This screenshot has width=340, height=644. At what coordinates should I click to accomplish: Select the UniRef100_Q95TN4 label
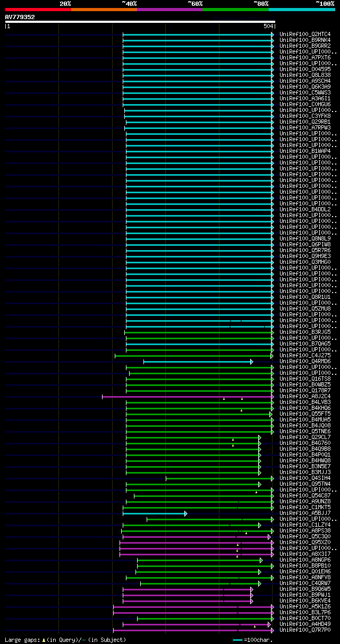click(305, 484)
